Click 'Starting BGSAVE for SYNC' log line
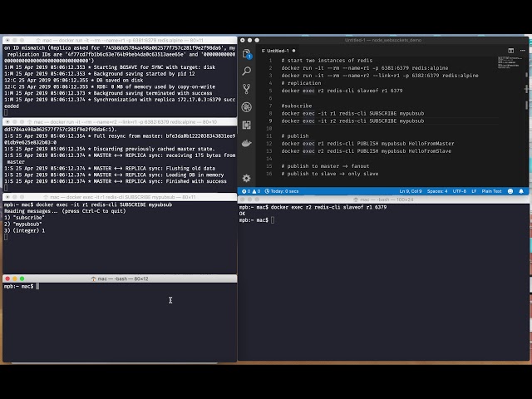532x399 pixels. 110,67
